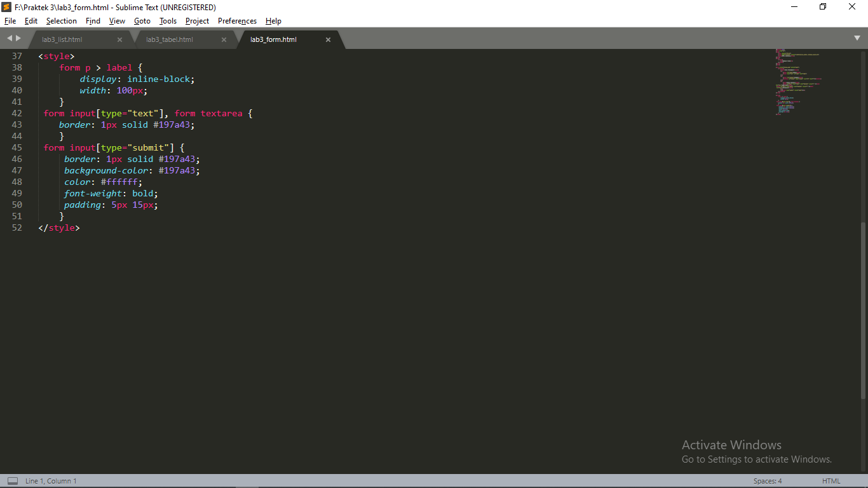This screenshot has width=868, height=488.
Task: Click the forward navigation arrow in the tab bar
Action: (x=17, y=38)
